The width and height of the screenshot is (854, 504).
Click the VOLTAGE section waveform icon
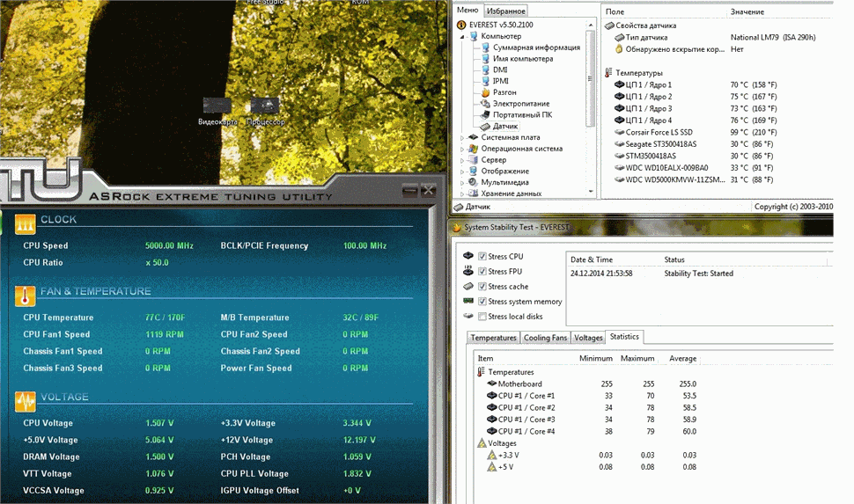tap(25, 401)
